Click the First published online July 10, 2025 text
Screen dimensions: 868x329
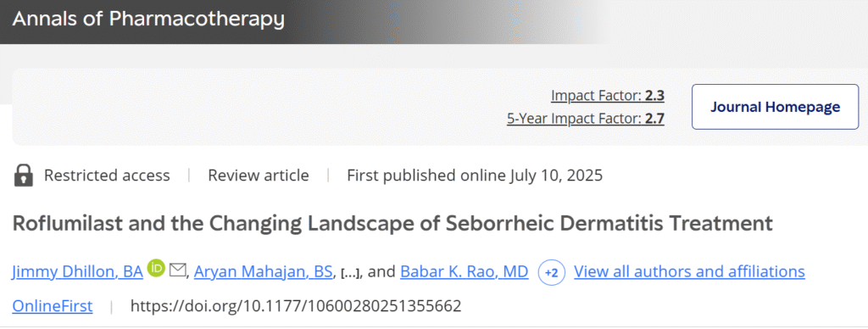tap(475, 176)
